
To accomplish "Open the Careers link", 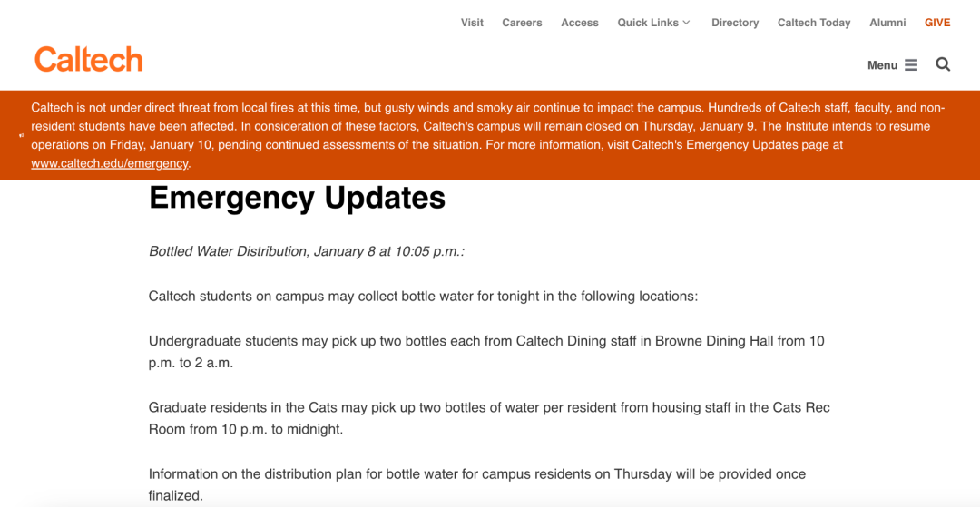I will (x=522, y=23).
